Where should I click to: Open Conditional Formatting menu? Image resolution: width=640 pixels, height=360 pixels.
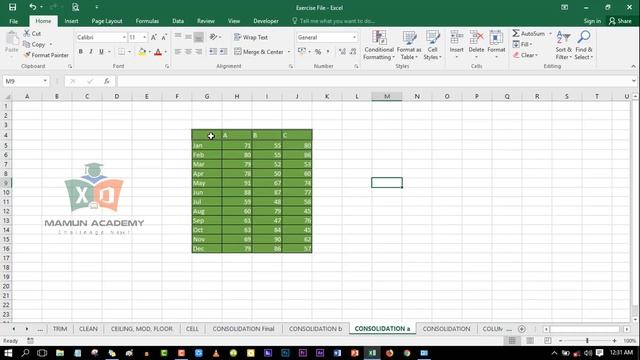pyautogui.click(x=379, y=45)
